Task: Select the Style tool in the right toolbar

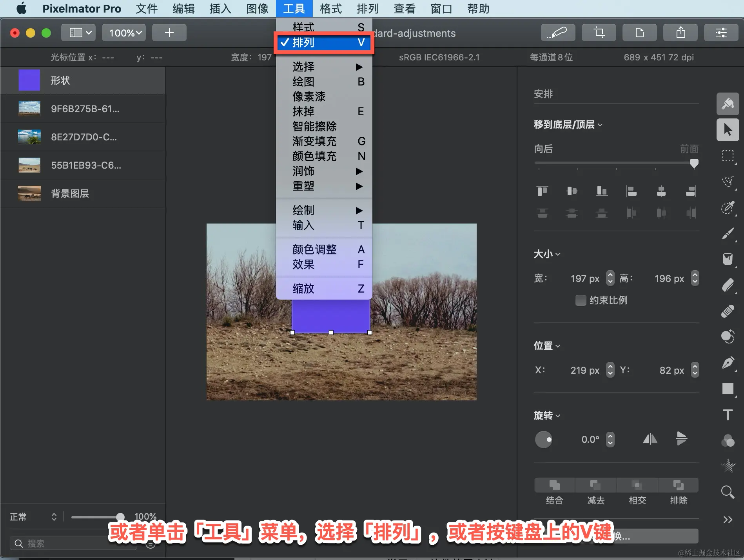Action: coord(728,104)
